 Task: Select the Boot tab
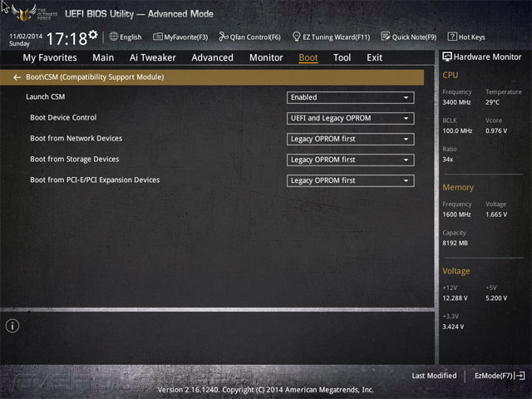pyautogui.click(x=308, y=57)
